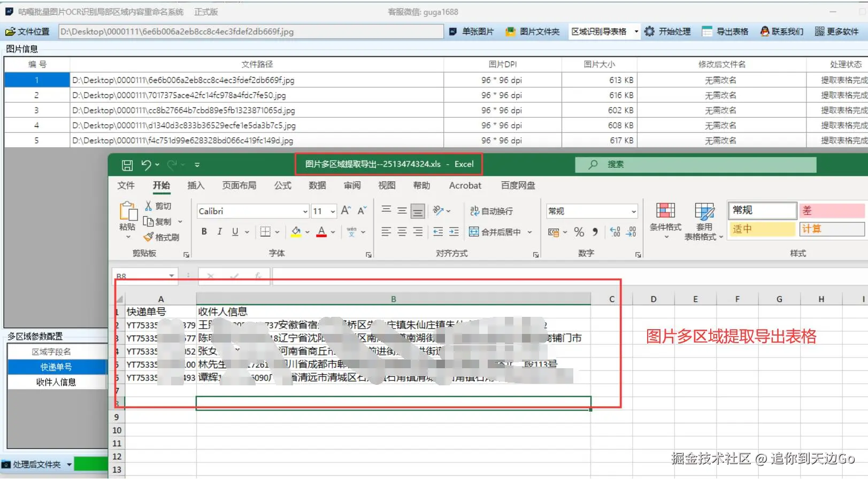Open Format as Table (套用表格格式)
Image resolution: width=868 pixels, height=479 pixels.
704,222
